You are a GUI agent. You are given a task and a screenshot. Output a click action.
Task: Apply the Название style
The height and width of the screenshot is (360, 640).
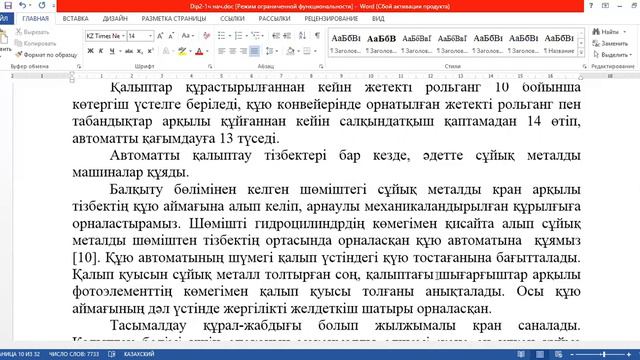click(x=560, y=43)
